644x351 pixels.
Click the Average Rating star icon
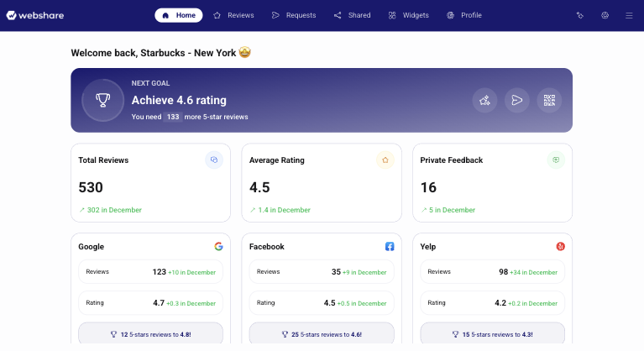pos(385,160)
